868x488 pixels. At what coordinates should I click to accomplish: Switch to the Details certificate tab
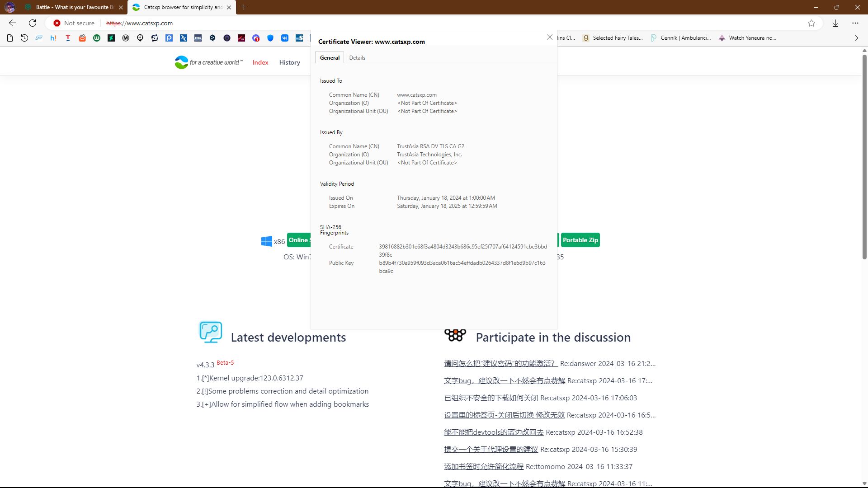tap(357, 58)
